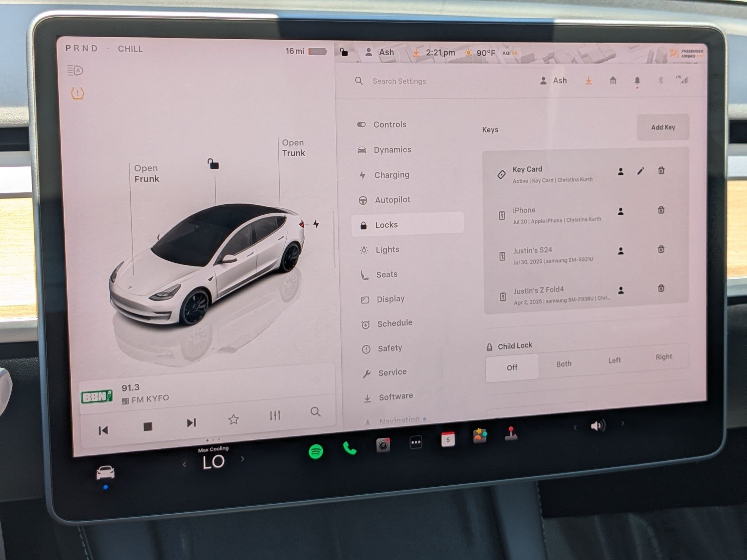The width and height of the screenshot is (747, 560).
Task: Open Bluetooth settings icon
Action: coord(660,81)
